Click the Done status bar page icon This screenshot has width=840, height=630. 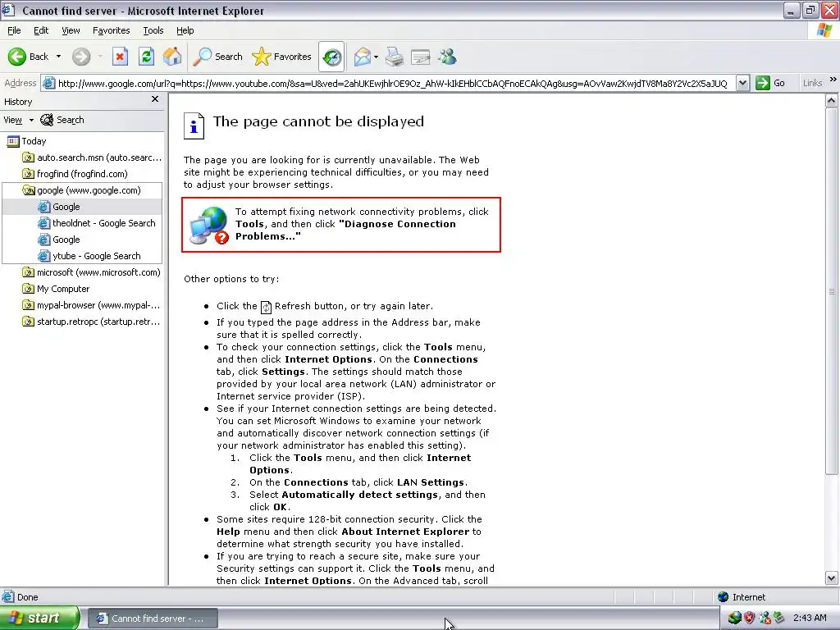(x=7, y=597)
